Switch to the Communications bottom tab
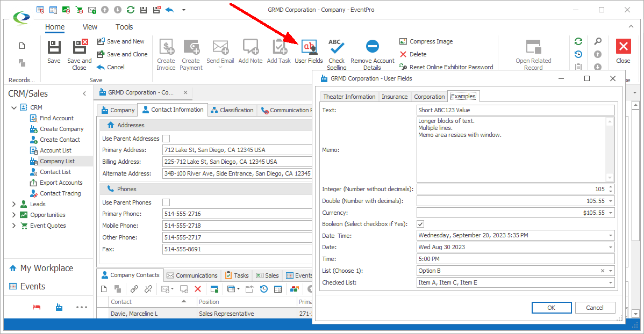Viewport: 644px width, 334px height. point(192,275)
